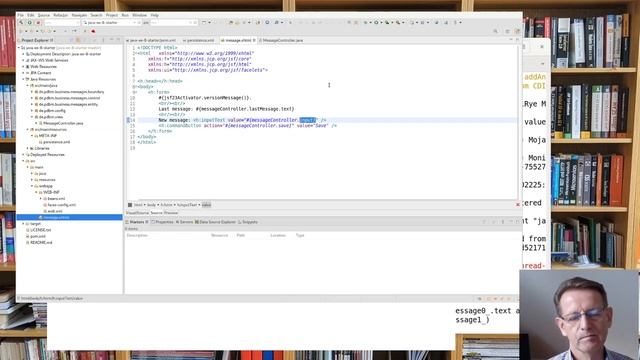640x360 pixels.
Task: Select pom.xml in Project Explorer tree
Action: [38, 236]
